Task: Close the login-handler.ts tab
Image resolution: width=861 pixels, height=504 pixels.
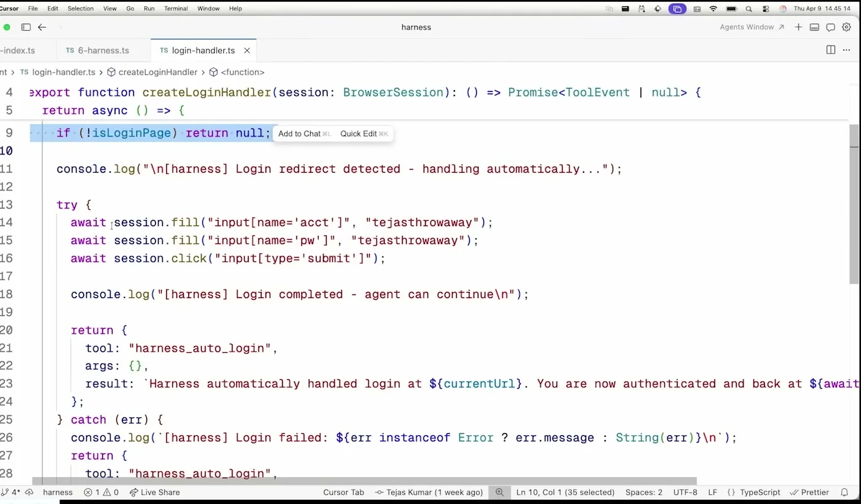Action: point(247,50)
